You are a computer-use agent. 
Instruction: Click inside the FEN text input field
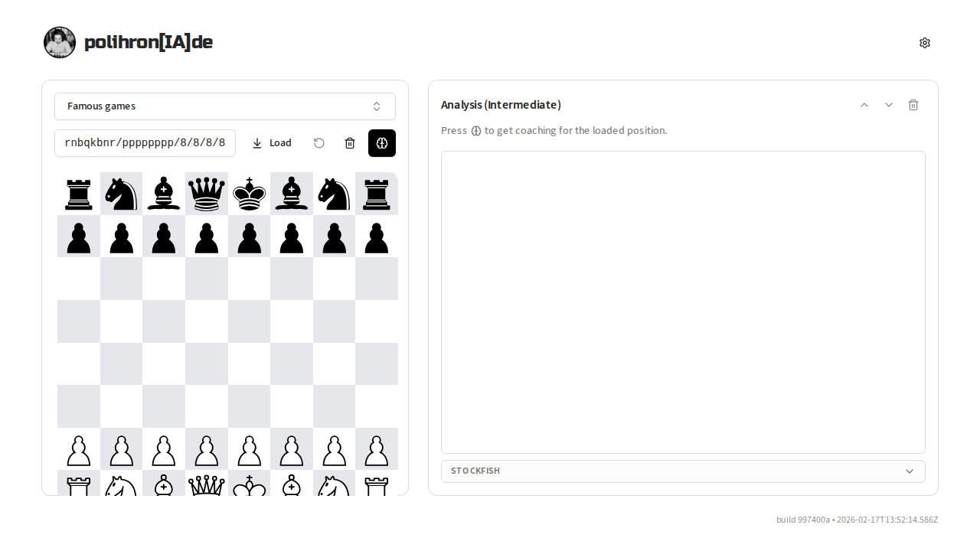pos(145,143)
